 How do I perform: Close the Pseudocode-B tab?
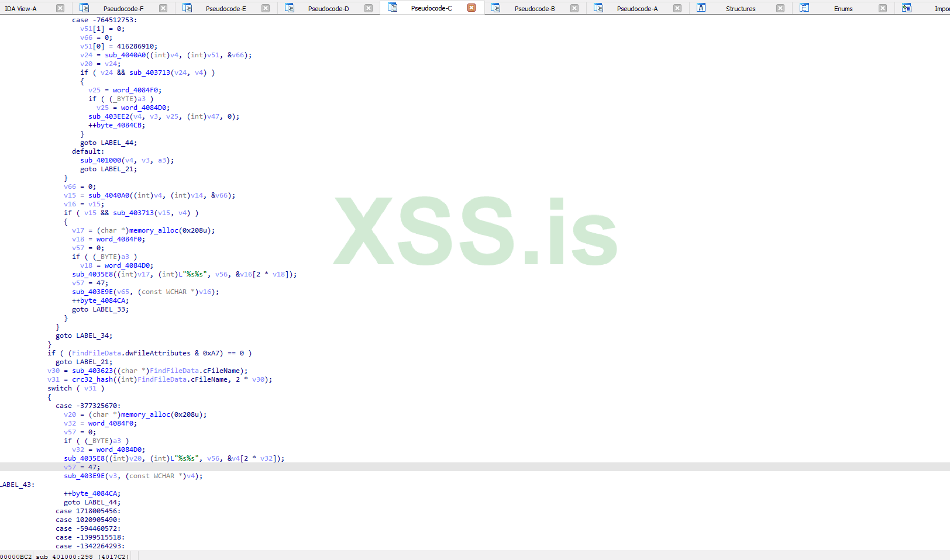(574, 8)
